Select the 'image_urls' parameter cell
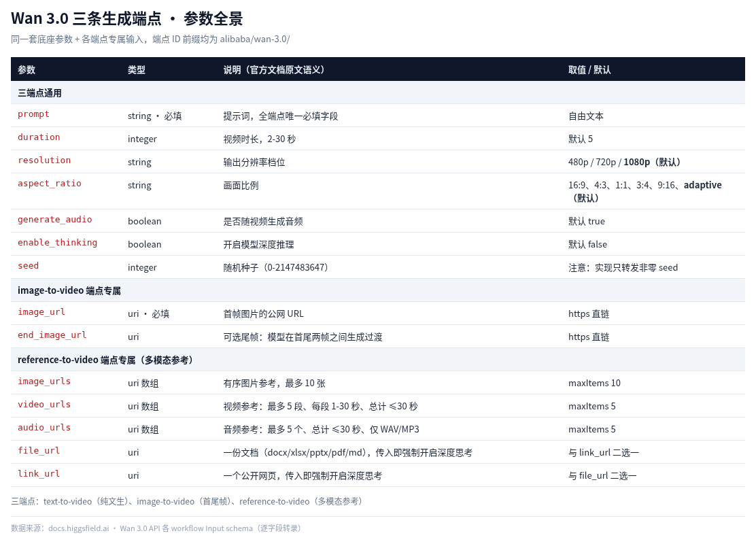The height and width of the screenshot is (544, 756). click(66, 383)
